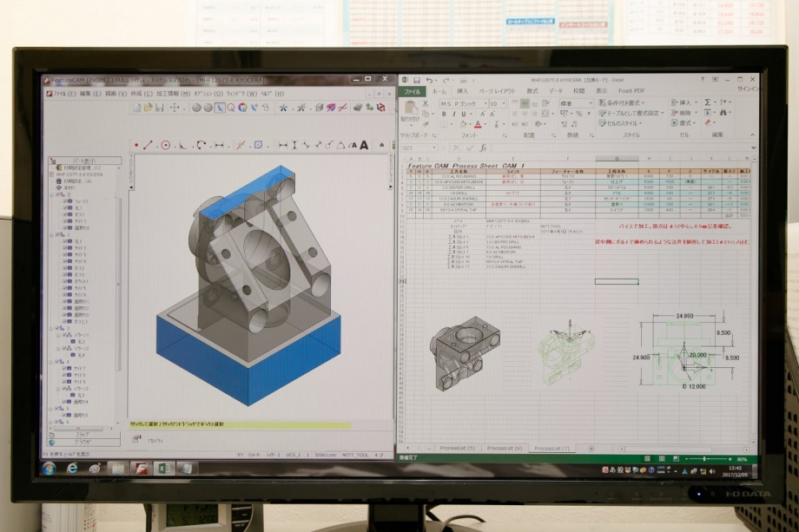The width and height of the screenshot is (799, 532).
Task: Toggle the 面取り0 feature checkbox
Action: (65, 227)
